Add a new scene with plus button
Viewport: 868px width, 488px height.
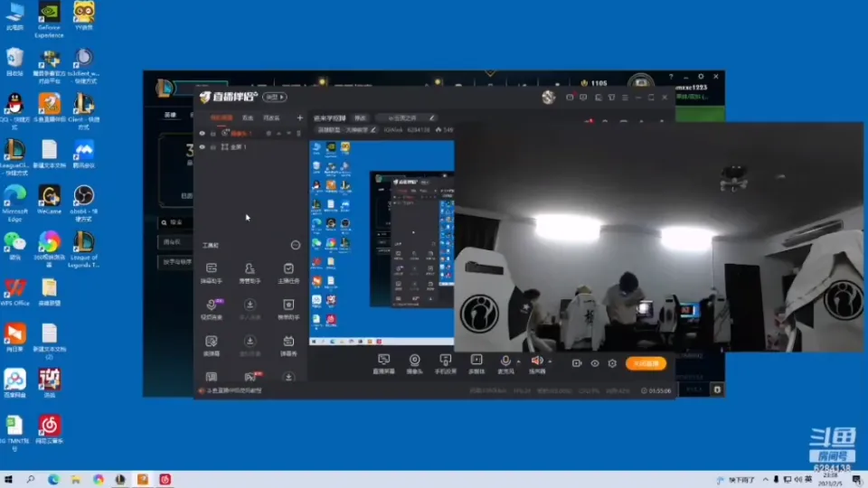click(x=300, y=117)
